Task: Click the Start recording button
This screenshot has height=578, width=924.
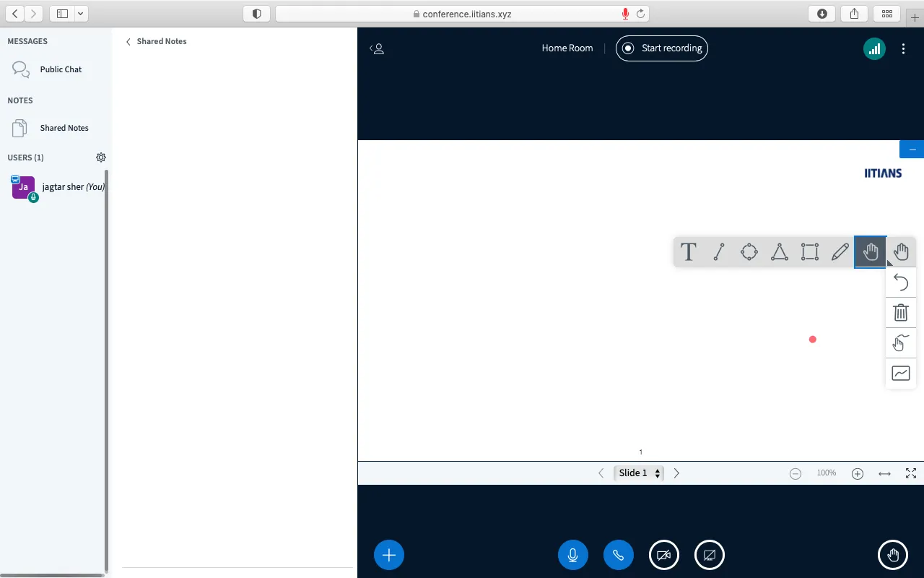Action: pyautogui.click(x=662, y=48)
